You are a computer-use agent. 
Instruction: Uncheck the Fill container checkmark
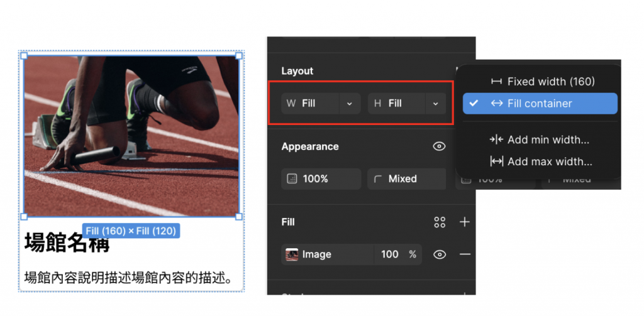tap(474, 104)
